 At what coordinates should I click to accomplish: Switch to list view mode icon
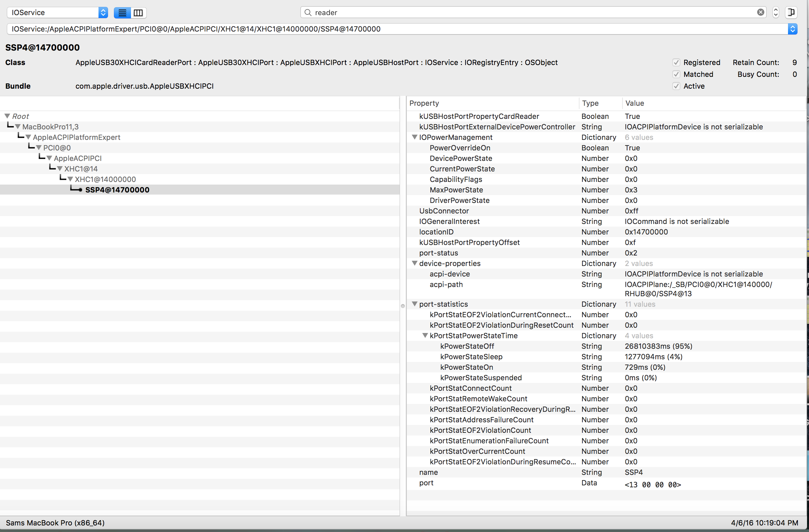click(122, 12)
